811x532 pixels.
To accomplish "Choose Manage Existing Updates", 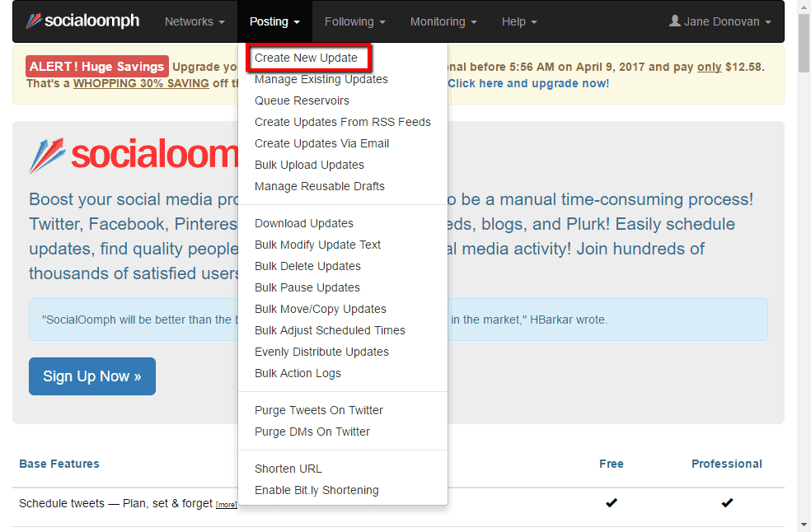I will click(321, 79).
